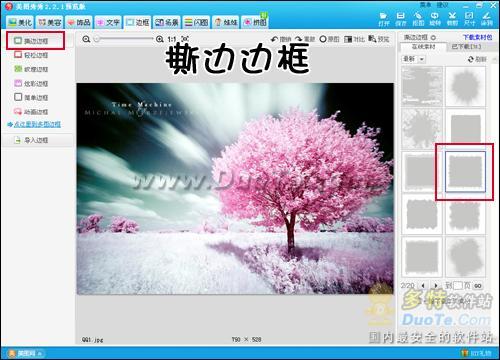Toggle the 对比 compare view
Image resolution: width=500 pixels, height=360 pixels.
point(354,39)
